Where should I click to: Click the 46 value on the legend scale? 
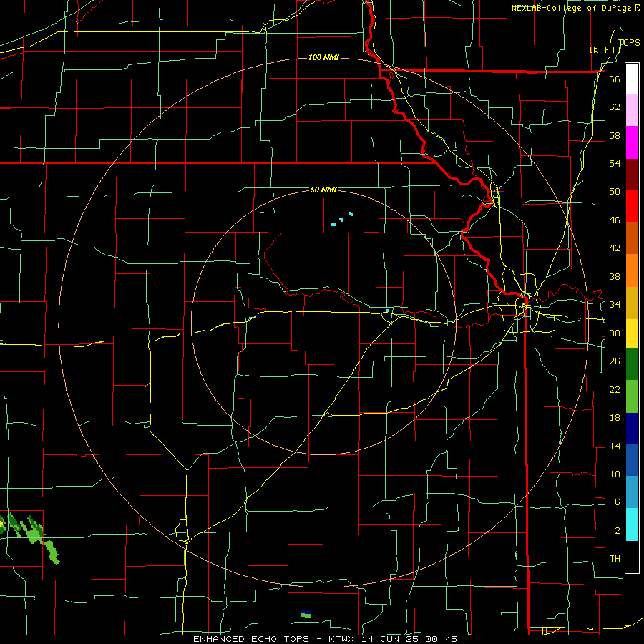[x=615, y=220]
